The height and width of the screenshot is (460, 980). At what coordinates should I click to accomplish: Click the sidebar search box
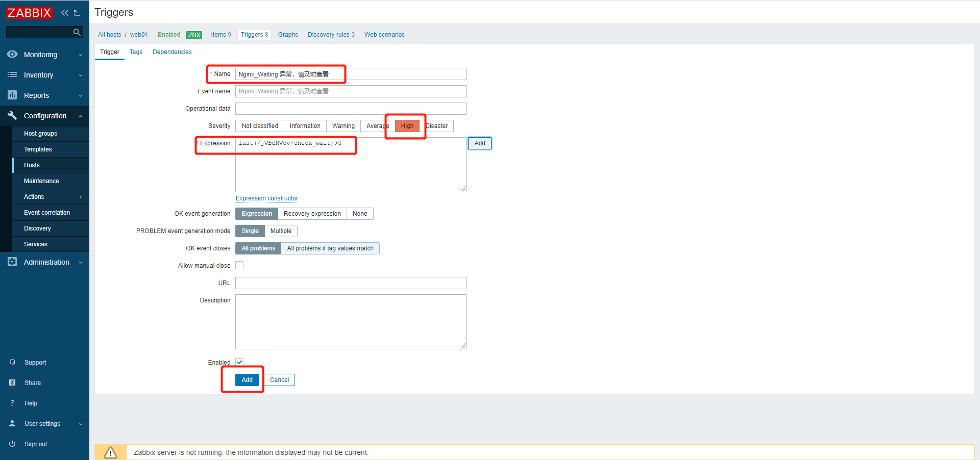coord(44,32)
